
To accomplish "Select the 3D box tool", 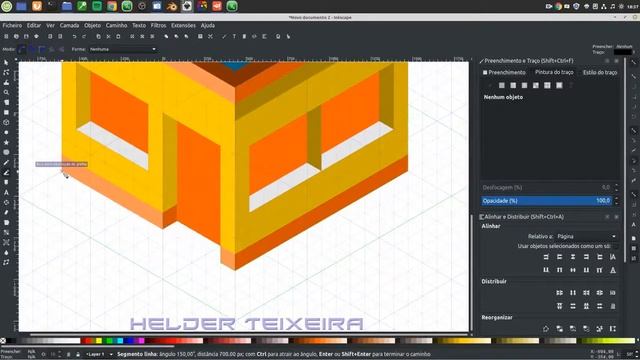I will [x=6, y=122].
